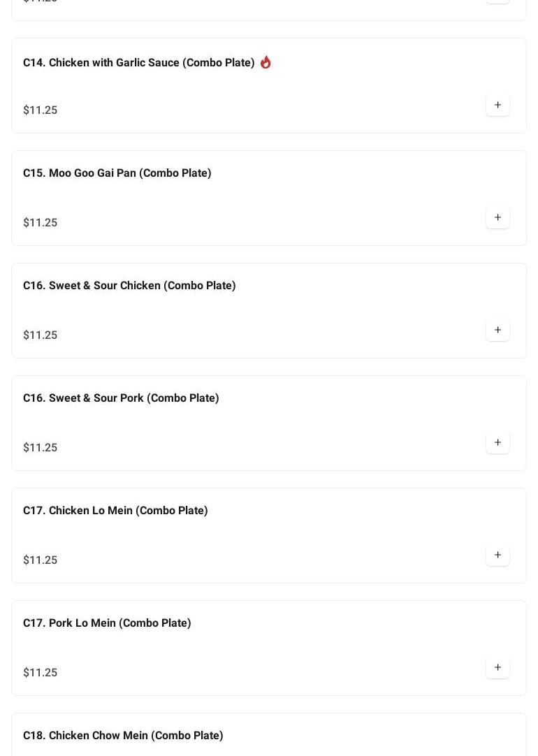Open C14 Chicken with Garlic Sauce item
This screenshot has width=538, height=756.
tap(138, 63)
